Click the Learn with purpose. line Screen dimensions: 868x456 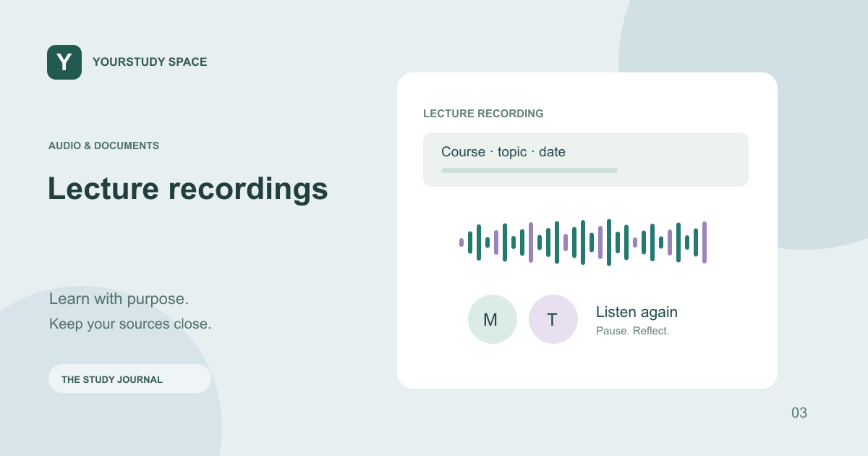119,299
